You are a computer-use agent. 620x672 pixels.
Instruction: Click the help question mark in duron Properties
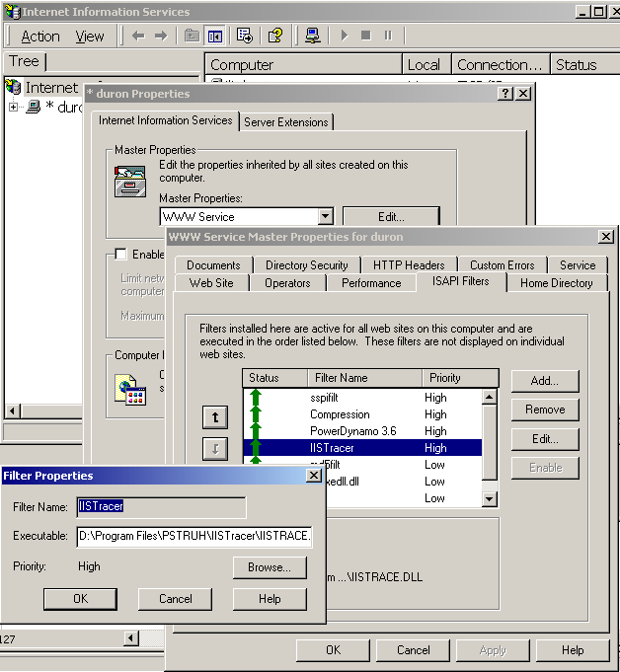[x=505, y=94]
